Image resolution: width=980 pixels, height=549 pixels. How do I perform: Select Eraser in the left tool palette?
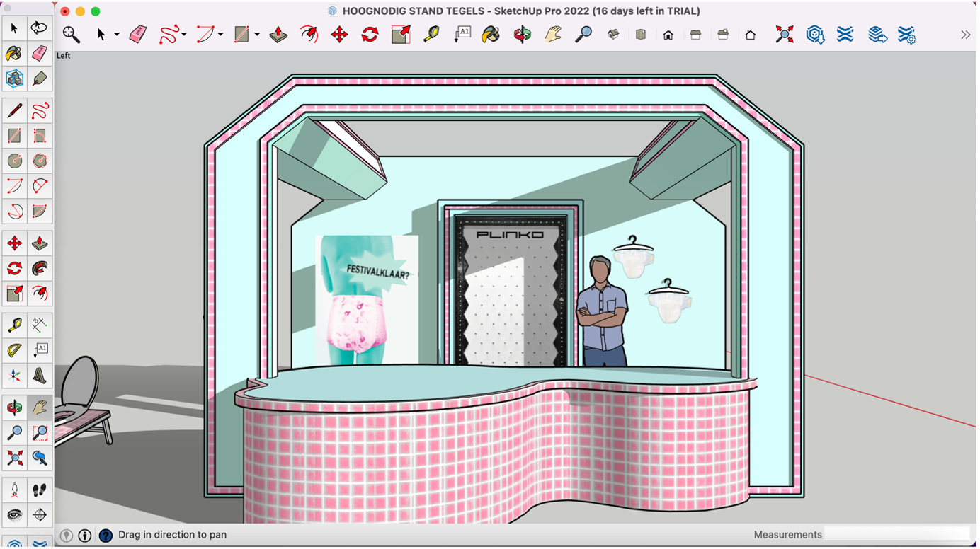tap(40, 53)
